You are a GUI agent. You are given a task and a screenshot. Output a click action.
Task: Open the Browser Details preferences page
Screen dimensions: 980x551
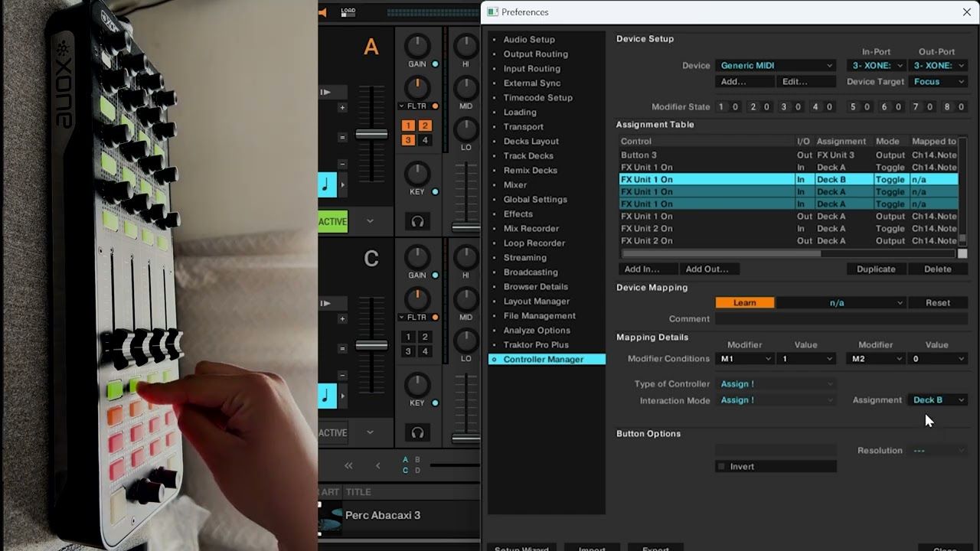pyautogui.click(x=536, y=287)
